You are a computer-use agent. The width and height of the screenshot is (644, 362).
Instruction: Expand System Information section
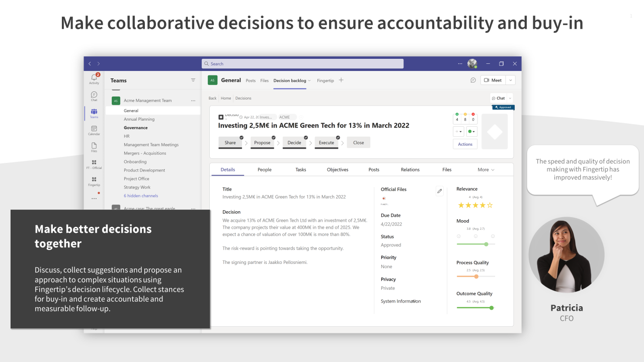click(x=401, y=301)
